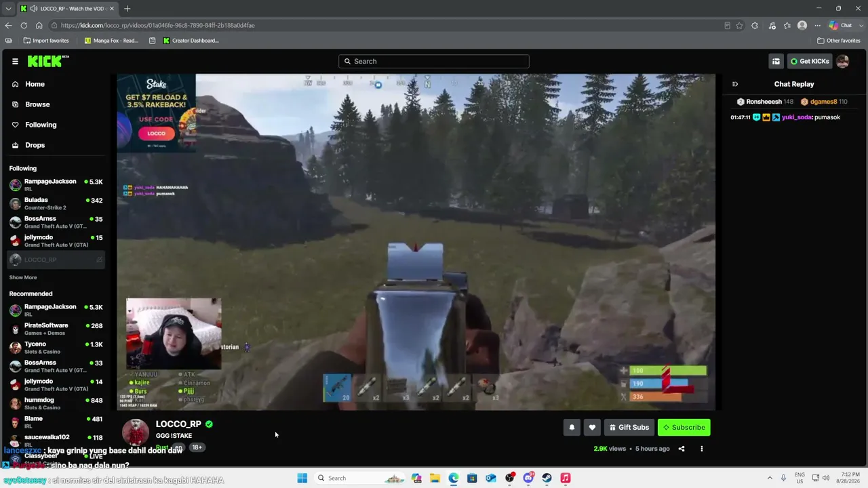The height and width of the screenshot is (488, 868).
Task: Open the Browse page
Action: coord(37,104)
